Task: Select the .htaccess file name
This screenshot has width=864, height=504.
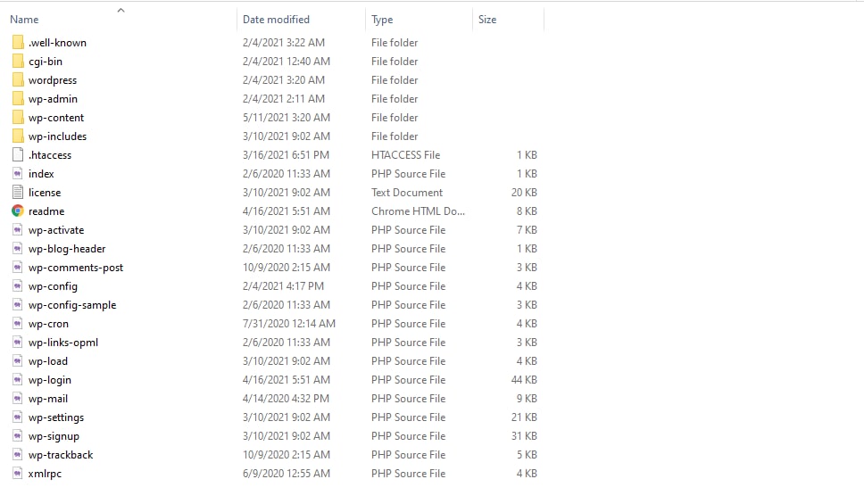Action: [50, 155]
